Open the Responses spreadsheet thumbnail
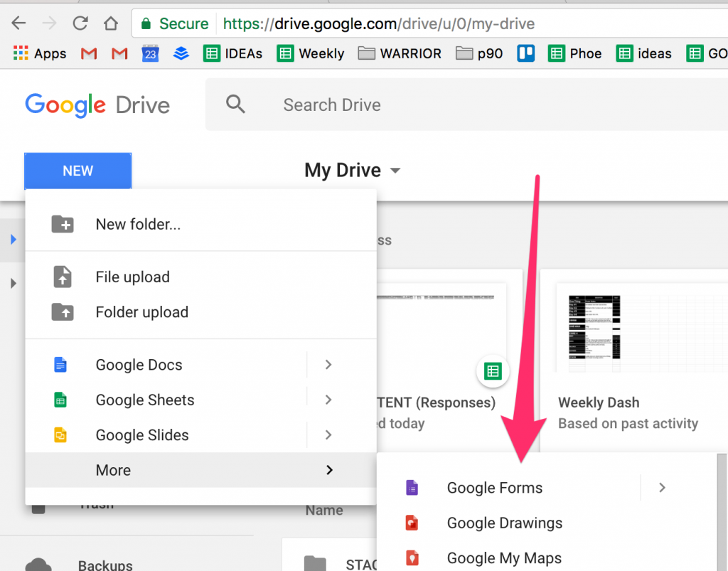 442,329
